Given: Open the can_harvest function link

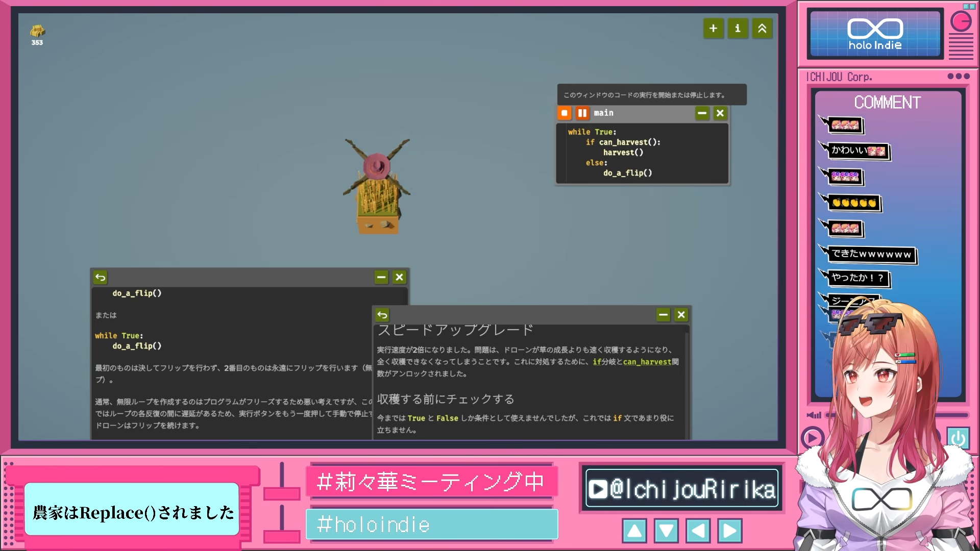Looking at the screenshot, I should (x=647, y=362).
